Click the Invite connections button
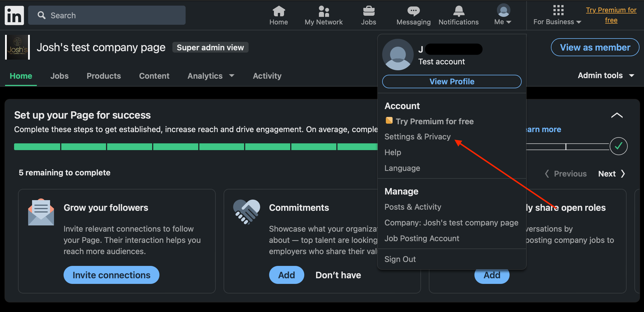 click(x=111, y=275)
